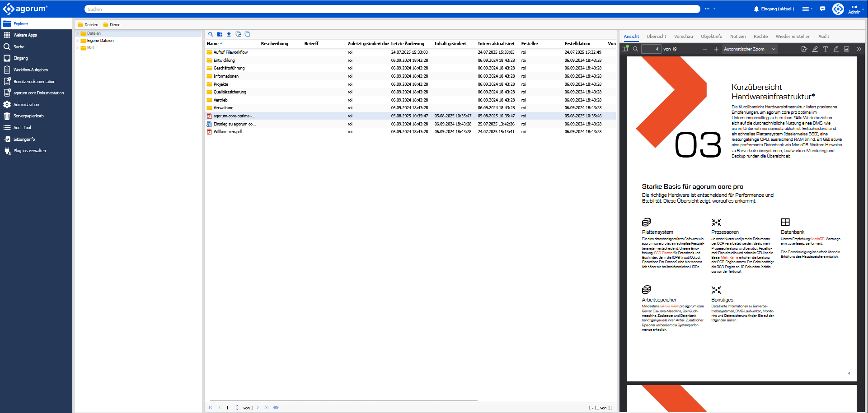The height and width of the screenshot is (413, 868).
Task: Click the PDF page number field
Action: pos(651,49)
